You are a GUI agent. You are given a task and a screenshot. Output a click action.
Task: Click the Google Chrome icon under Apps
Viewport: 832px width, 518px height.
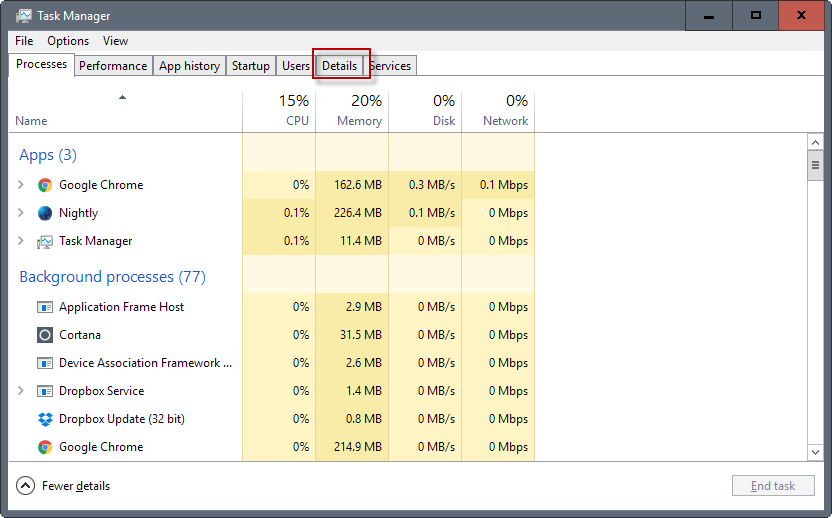click(45, 185)
